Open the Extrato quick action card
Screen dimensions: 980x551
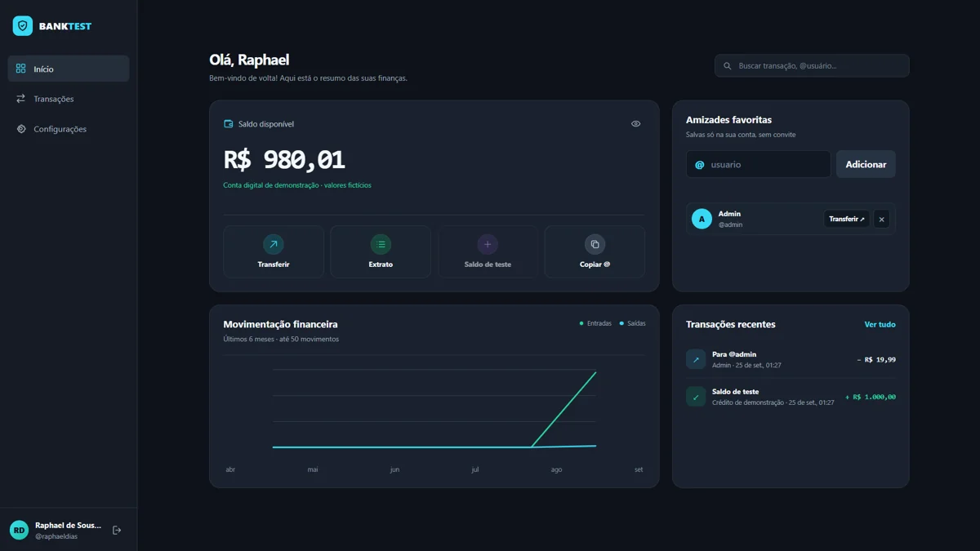click(x=381, y=252)
